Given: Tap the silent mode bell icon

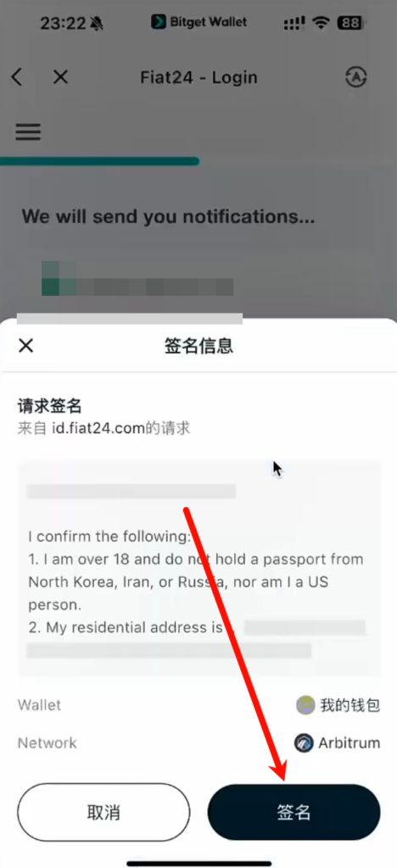Looking at the screenshot, I should pos(98,23).
